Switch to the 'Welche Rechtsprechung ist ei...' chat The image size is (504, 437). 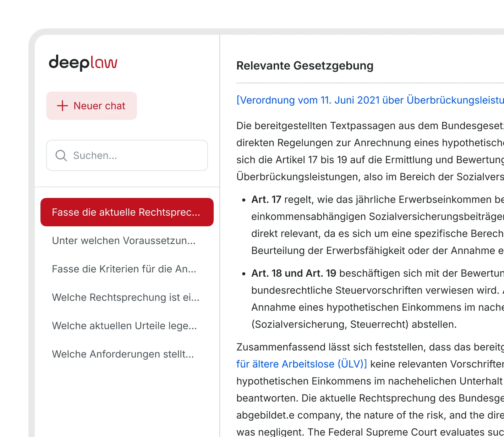tap(126, 297)
